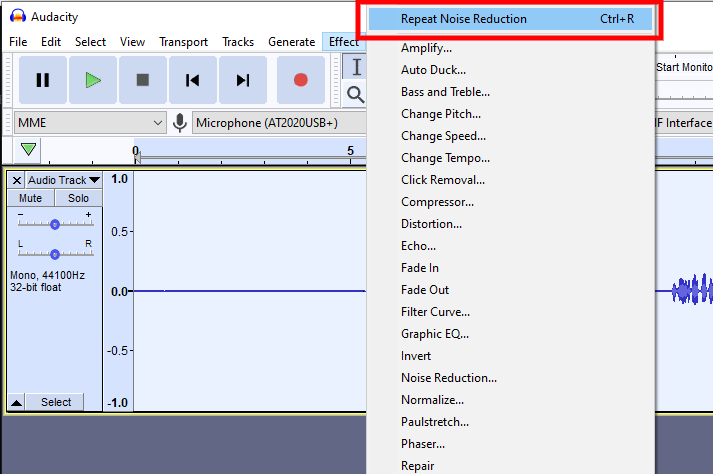This screenshot has width=713, height=474.
Task: Click the track Select button
Action: (55, 403)
